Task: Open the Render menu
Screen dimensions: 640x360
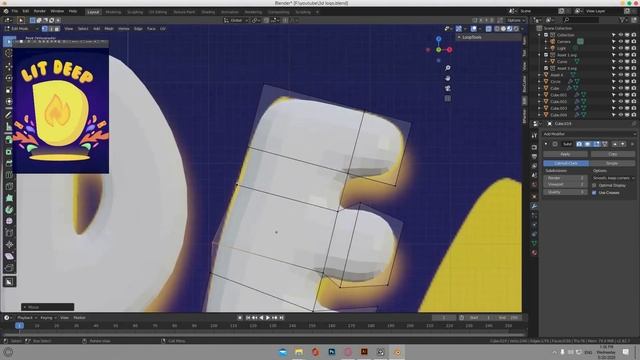Action: (40, 11)
